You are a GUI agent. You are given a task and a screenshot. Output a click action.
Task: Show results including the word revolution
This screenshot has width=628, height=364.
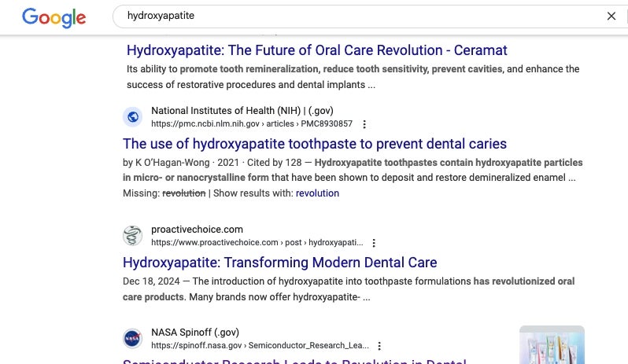[317, 193]
